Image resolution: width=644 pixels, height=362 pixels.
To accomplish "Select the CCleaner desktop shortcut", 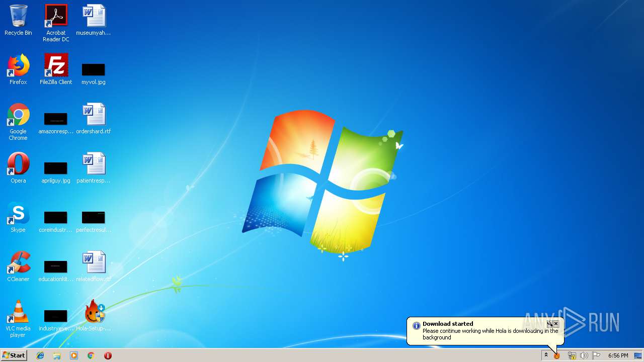I will tap(18, 266).
